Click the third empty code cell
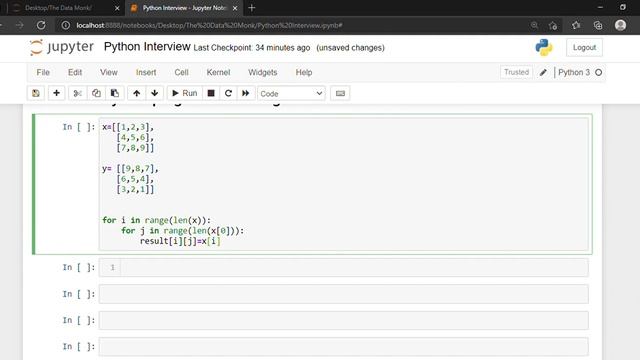 point(344,320)
